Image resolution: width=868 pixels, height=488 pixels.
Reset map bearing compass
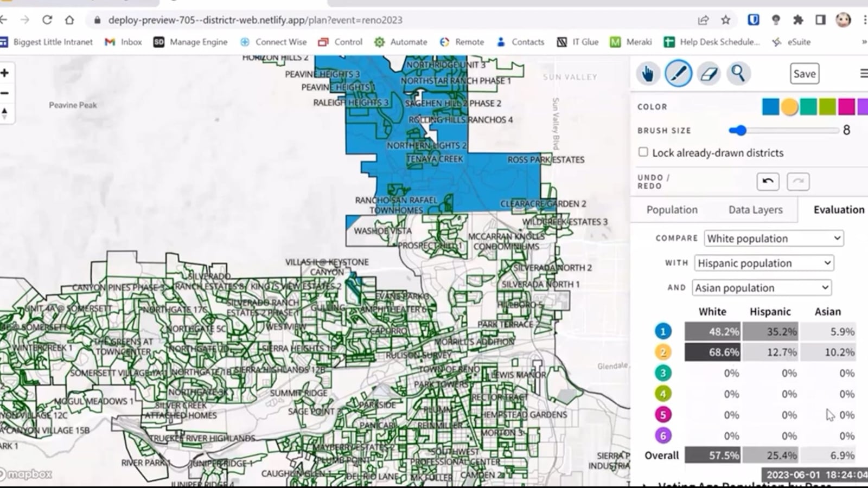[5, 114]
